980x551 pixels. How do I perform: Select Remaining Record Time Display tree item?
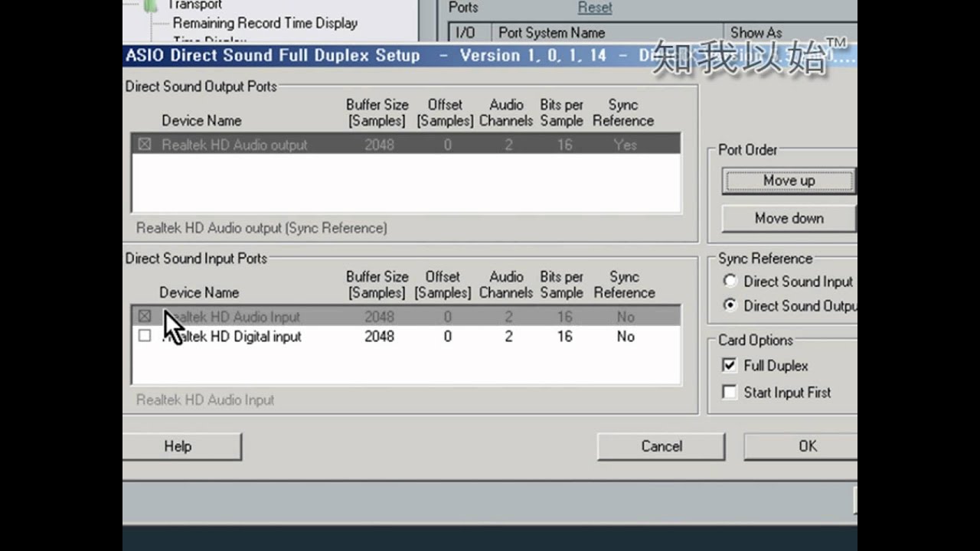[x=265, y=23]
